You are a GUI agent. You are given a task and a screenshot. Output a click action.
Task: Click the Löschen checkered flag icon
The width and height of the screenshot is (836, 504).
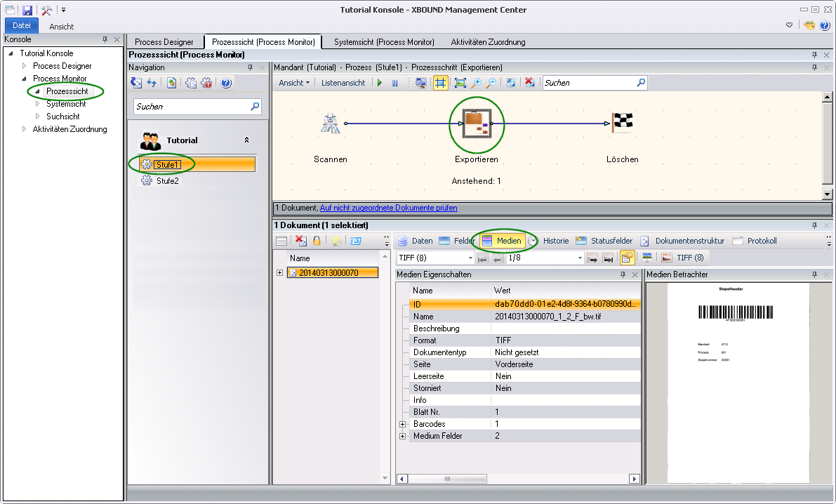click(622, 123)
